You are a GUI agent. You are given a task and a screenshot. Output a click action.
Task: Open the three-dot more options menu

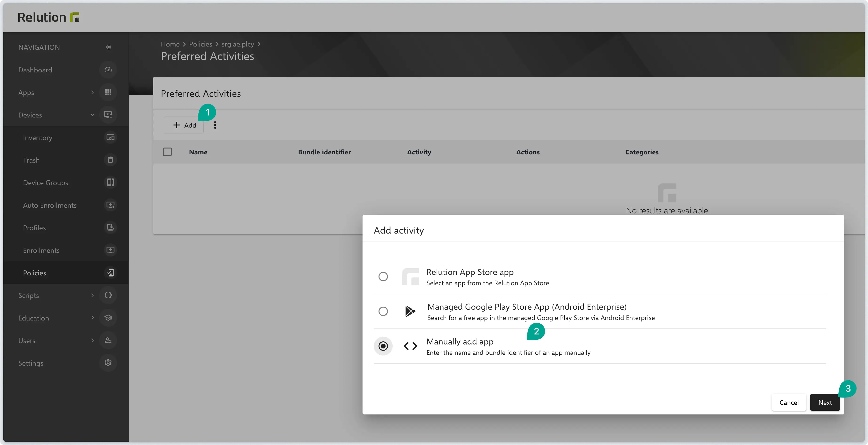pyautogui.click(x=215, y=125)
